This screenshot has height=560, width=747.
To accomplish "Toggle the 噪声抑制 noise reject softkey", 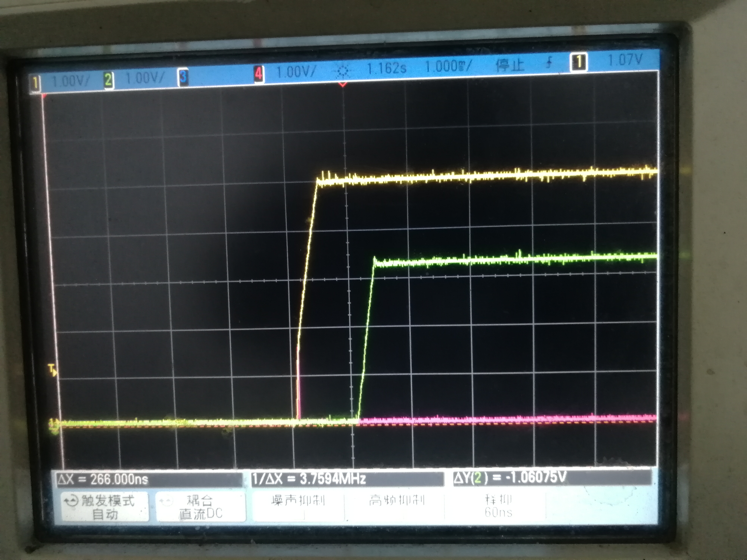I will pyautogui.click(x=298, y=503).
